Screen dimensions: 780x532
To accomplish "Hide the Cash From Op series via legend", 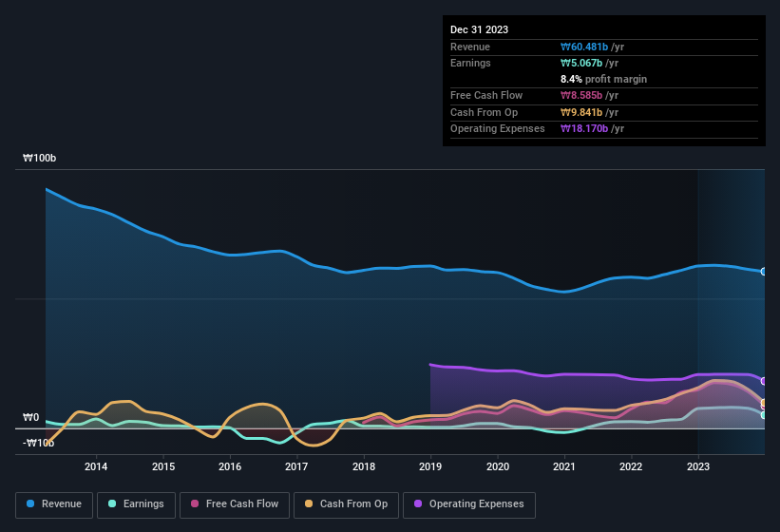I will coord(345,504).
